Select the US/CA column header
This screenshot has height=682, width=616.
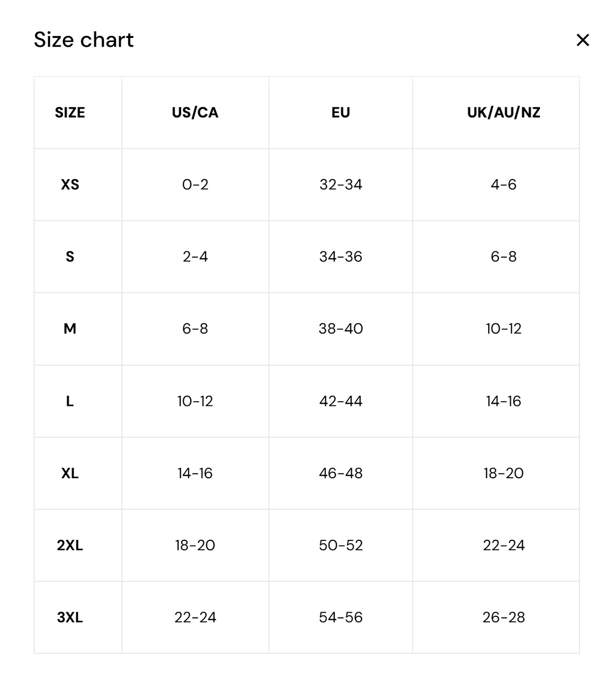[x=195, y=112]
